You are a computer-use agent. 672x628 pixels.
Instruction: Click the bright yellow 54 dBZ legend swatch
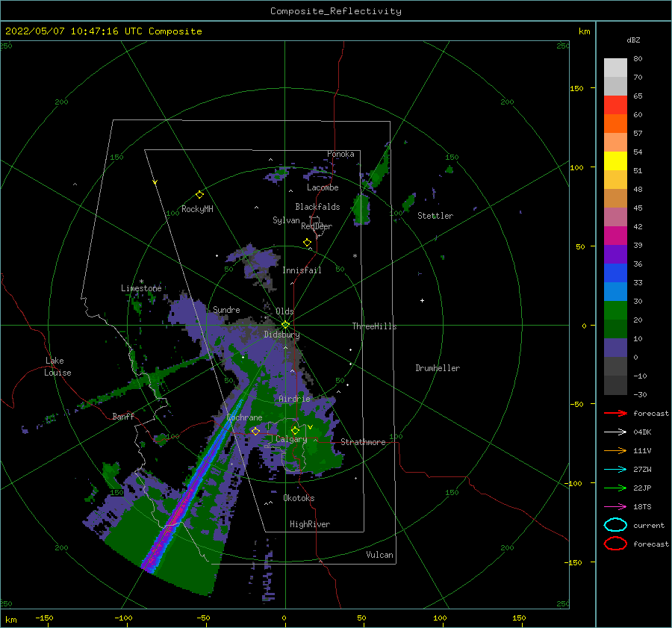coord(615,161)
